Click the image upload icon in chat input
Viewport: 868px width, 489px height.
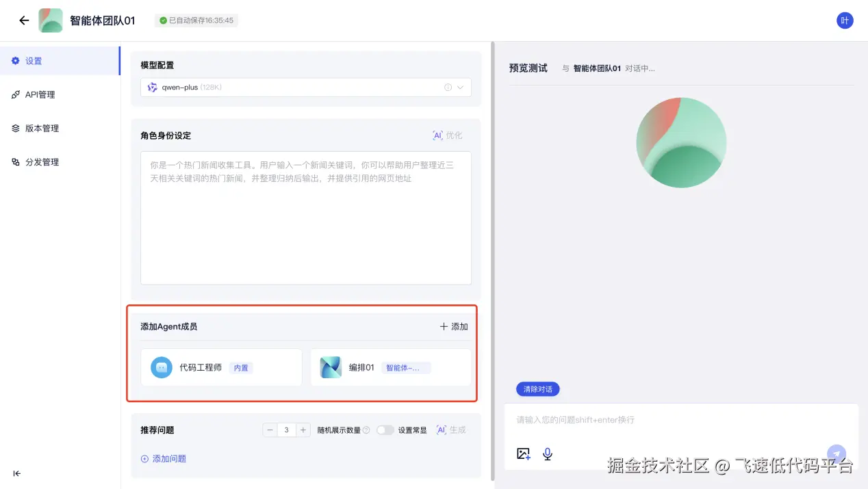coord(523,453)
